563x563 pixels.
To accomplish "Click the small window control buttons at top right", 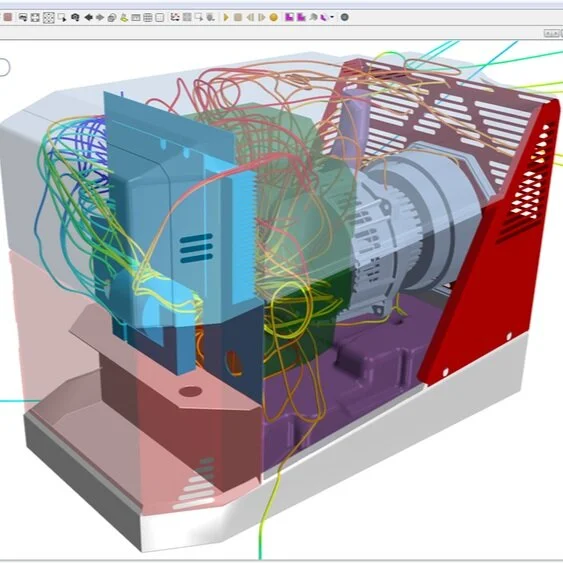I will [552, 33].
